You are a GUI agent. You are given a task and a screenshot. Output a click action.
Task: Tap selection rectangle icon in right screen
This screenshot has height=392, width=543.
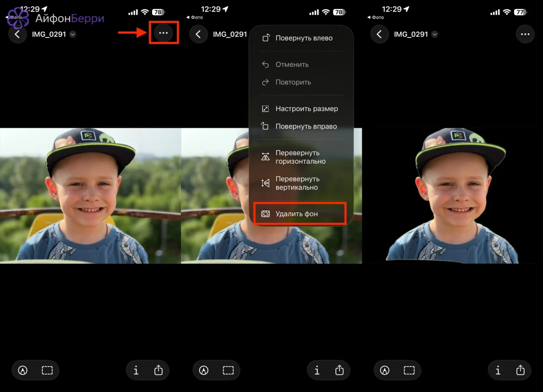tap(409, 370)
